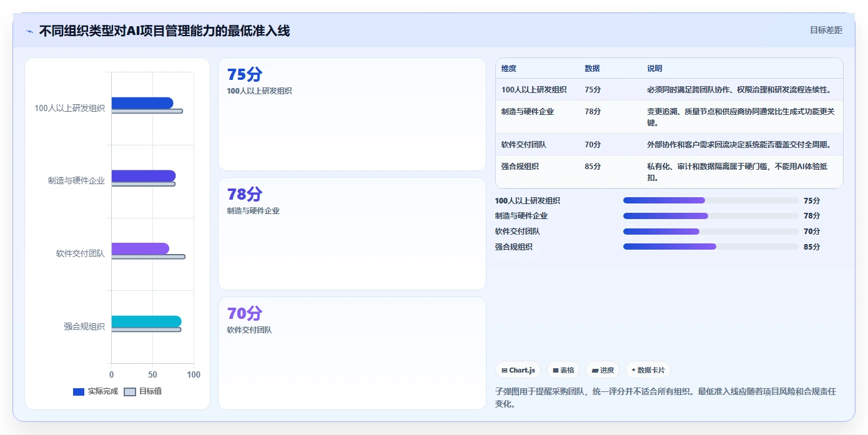The height and width of the screenshot is (435, 868).
Task: Click the 85分 value beside progress bar
Action: pos(812,247)
